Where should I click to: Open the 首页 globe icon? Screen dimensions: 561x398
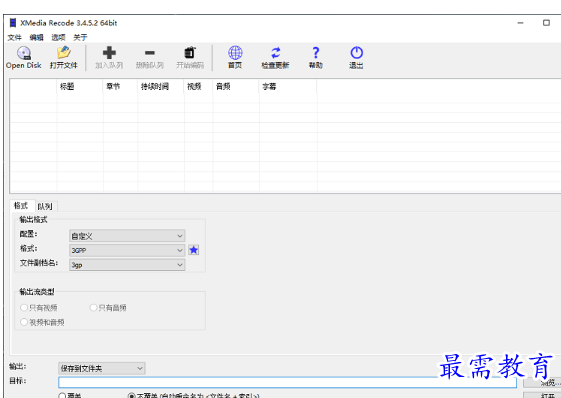(x=235, y=53)
